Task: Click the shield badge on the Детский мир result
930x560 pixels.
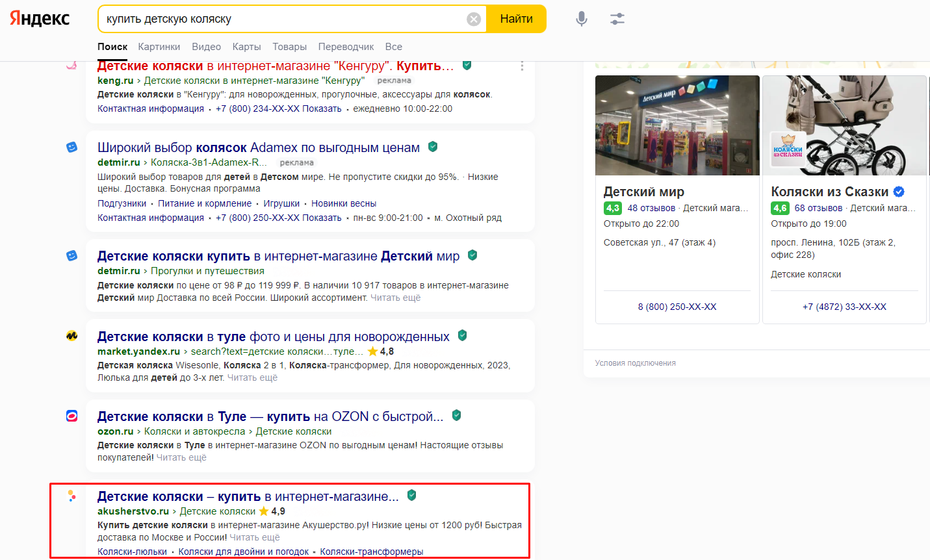Action: point(472,255)
